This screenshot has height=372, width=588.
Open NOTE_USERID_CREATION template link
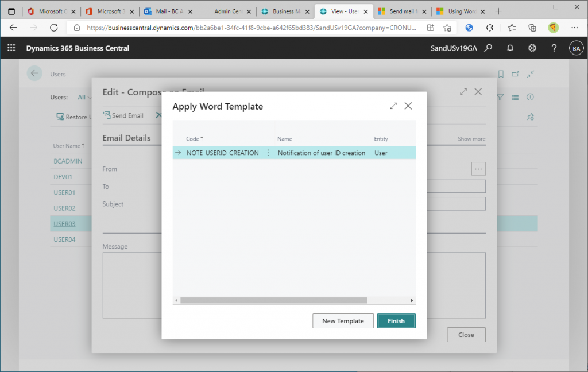(222, 153)
